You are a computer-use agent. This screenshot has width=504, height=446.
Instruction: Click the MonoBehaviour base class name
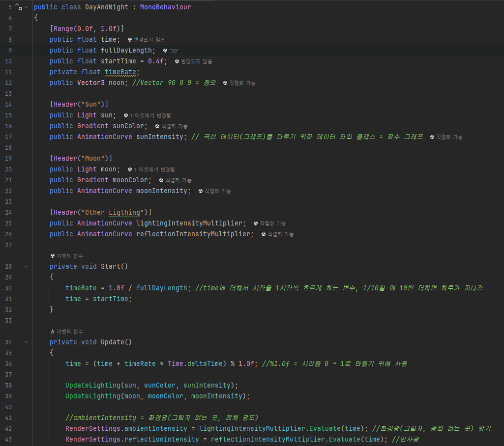(x=166, y=7)
